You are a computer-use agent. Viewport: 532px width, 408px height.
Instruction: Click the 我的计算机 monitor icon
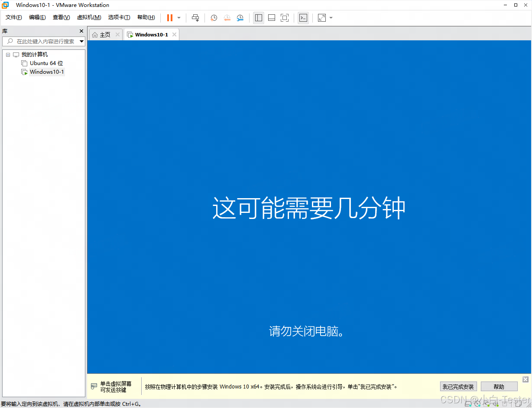(16, 55)
